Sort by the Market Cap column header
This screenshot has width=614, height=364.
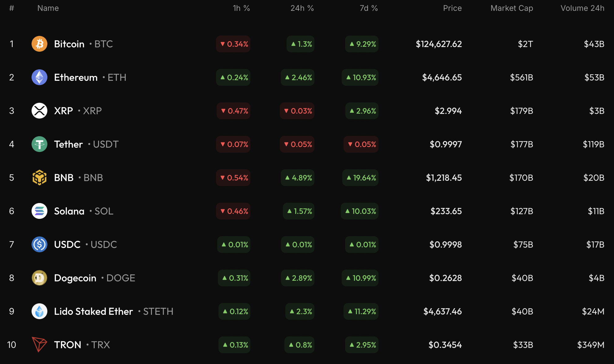512,8
